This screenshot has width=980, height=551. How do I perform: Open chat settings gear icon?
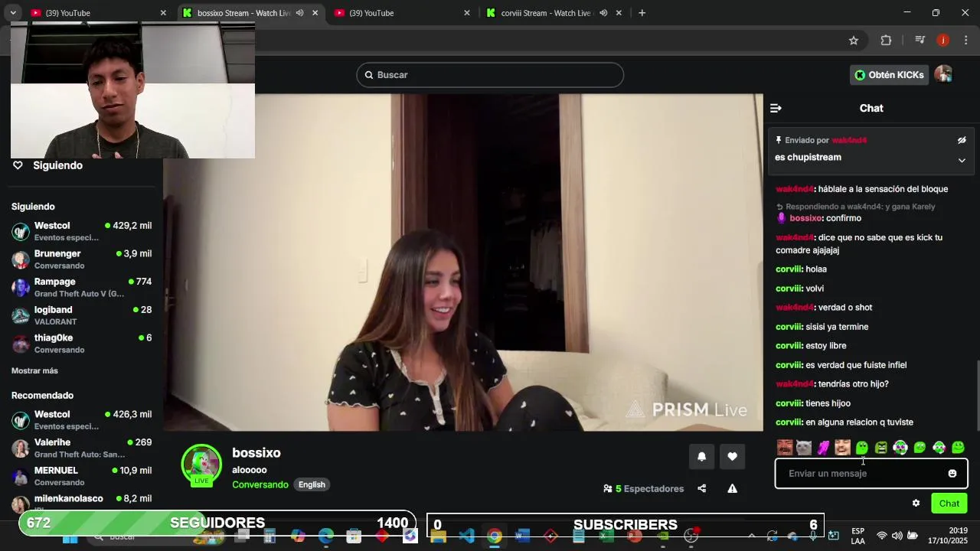pyautogui.click(x=916, y=504)
